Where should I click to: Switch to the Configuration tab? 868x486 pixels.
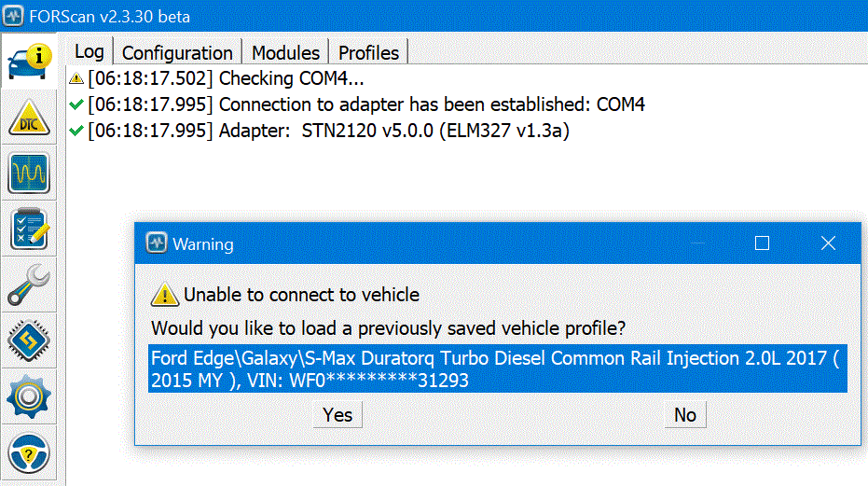[177, 53]
